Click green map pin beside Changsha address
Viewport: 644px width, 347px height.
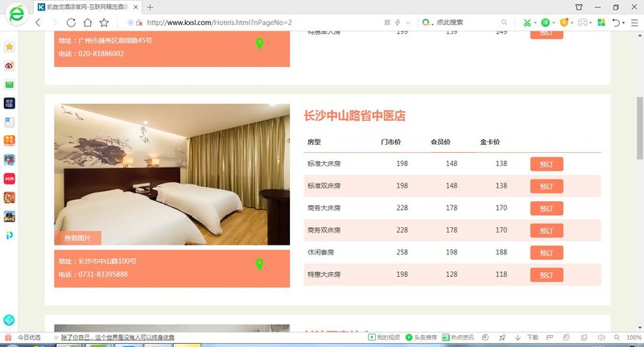(259, 264)
